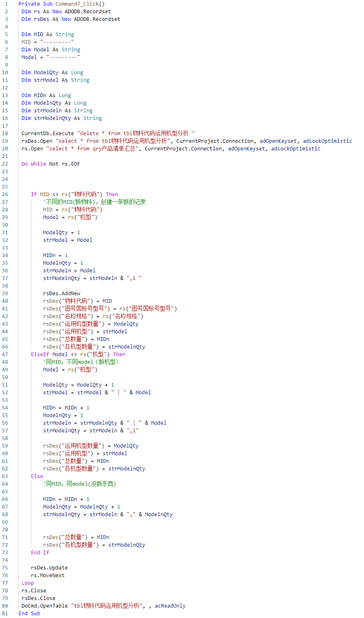The width and height of the screenshot is (364, 618).
Task: Click the "rsDes.Close" statement
Action: tap(38, 598)
